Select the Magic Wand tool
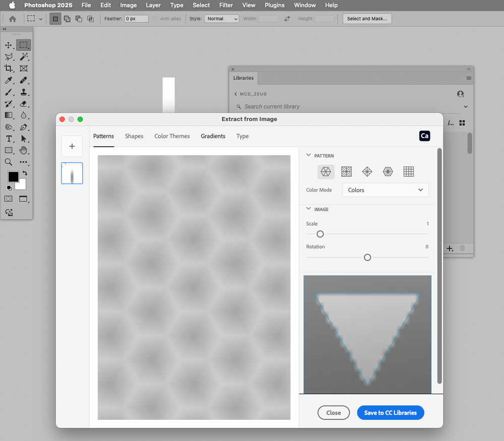Image resolution: width=504 pixels, height=441 pixels. pos(24,57)
